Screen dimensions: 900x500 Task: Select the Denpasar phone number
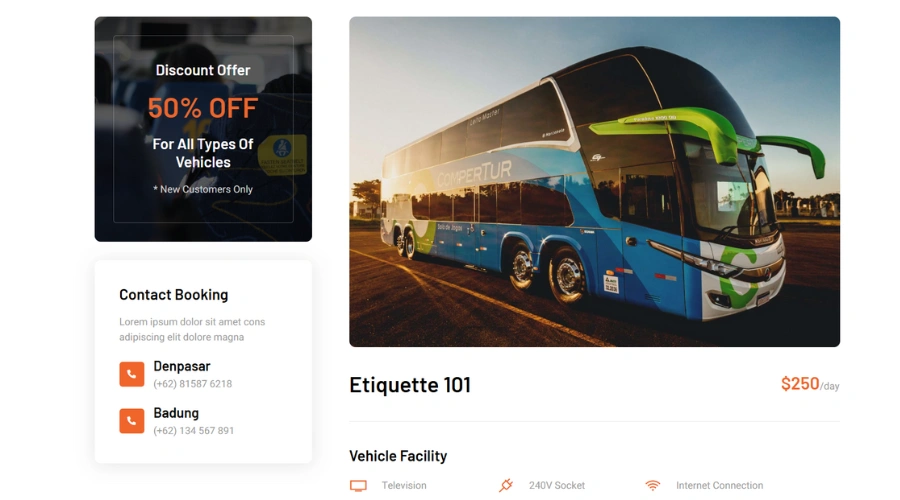coord(192,384)
